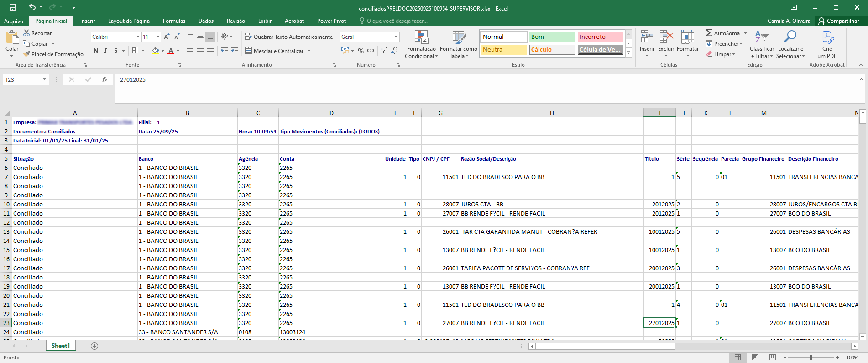Toggle italic formatting button
The image size is (868, 363).
[x=105, y=51]
